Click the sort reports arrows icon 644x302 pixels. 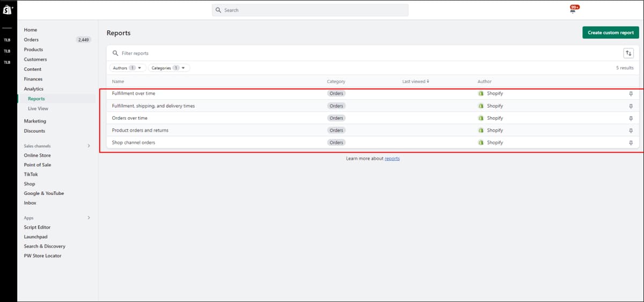tap(628, 53)
